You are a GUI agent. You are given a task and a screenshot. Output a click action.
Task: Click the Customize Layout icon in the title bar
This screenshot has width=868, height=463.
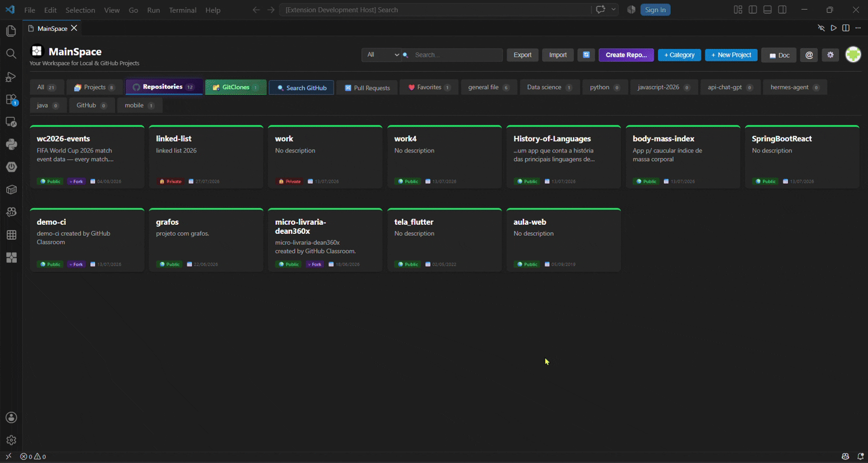pos(738,10)
